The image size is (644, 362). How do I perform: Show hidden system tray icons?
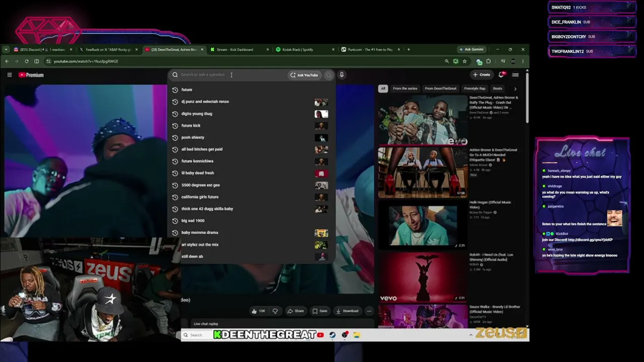click(x=471, y=335)
